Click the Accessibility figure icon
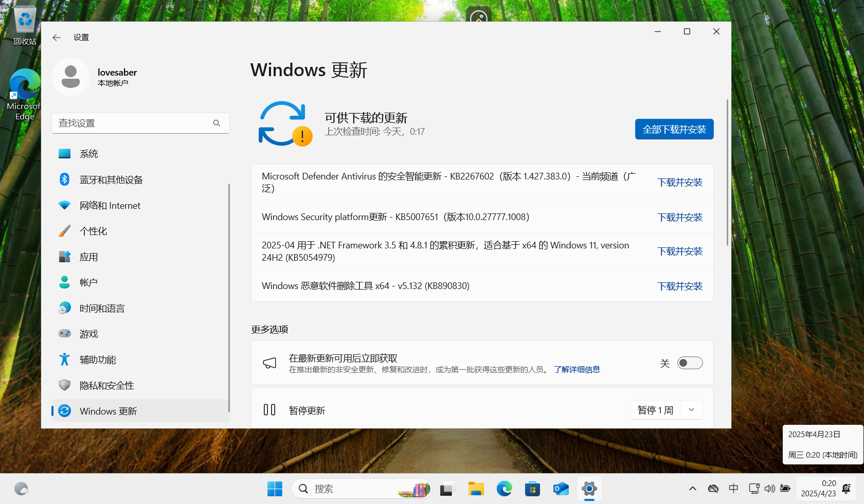The image size is (864, 504). (x=64, y=359)
